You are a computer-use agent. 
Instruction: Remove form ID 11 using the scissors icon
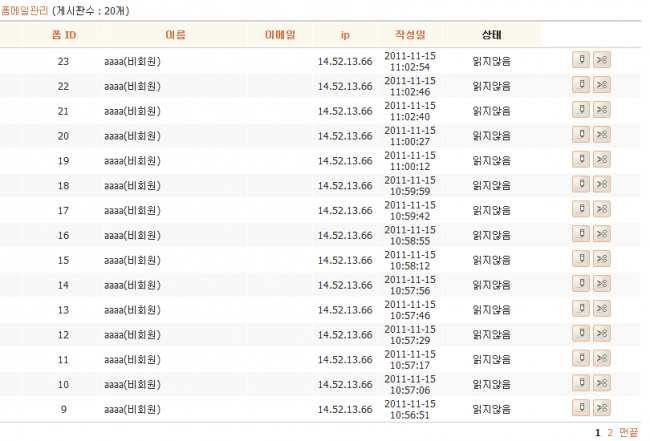601,358
